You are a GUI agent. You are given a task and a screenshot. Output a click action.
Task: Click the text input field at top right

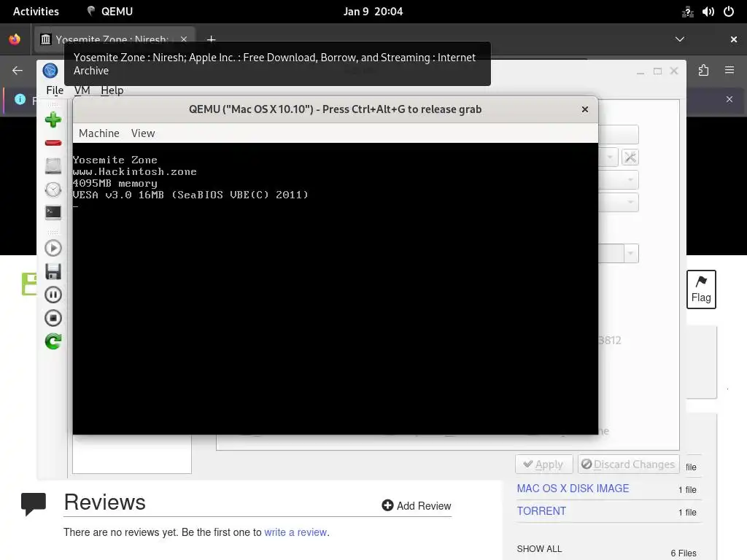point(619,134)
